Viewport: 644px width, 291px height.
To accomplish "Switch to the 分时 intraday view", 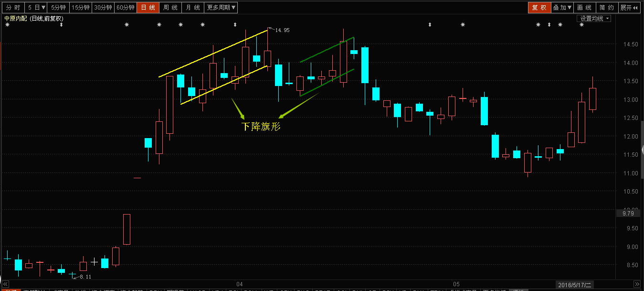I will (13, 8).
